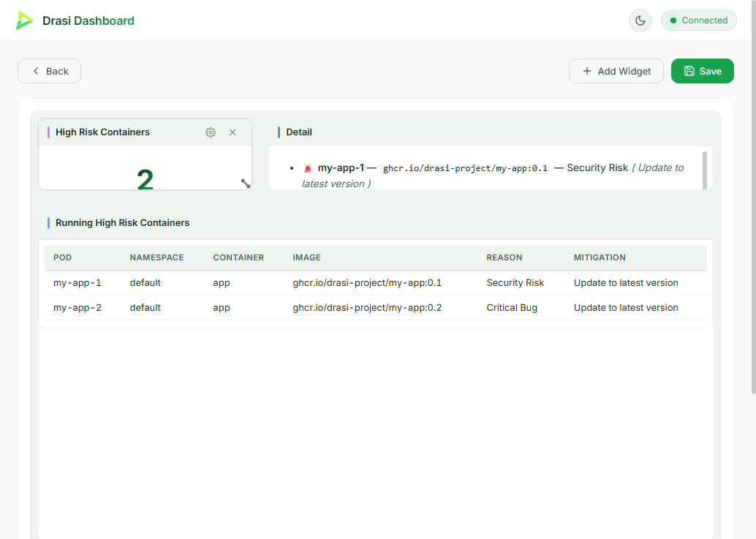This screenshot has height=539, width=756.
Task: Click bold my-app-1 in Detail list
Action: pos(341,167)
